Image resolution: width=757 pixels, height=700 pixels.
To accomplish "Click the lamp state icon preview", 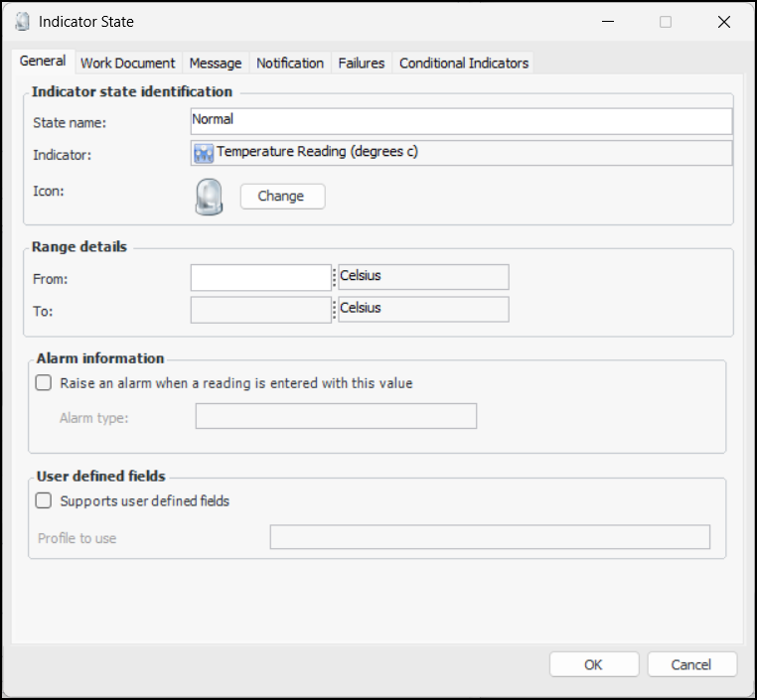I will click(209, 197).
